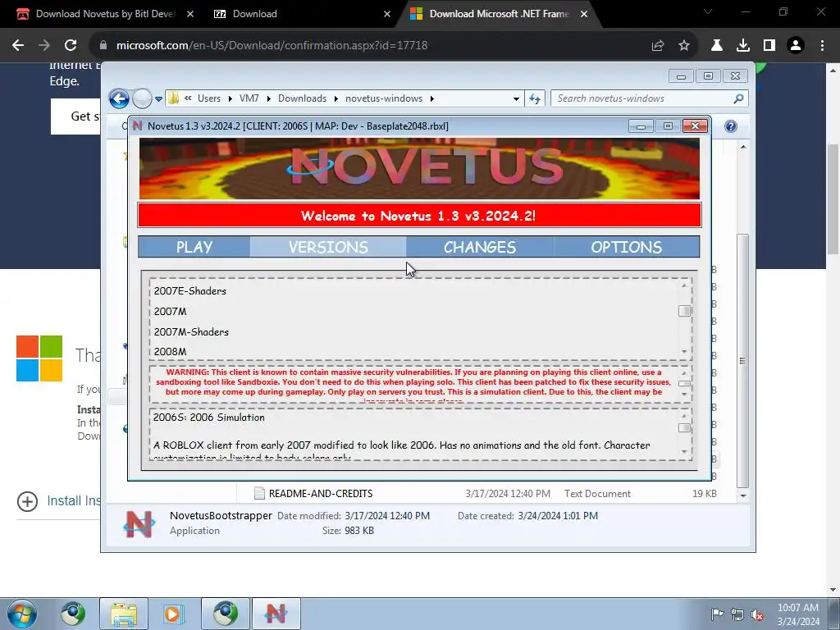Open the browser tab search chevron
The width and height of the screenshot is (840, 630).
[708, 11]
